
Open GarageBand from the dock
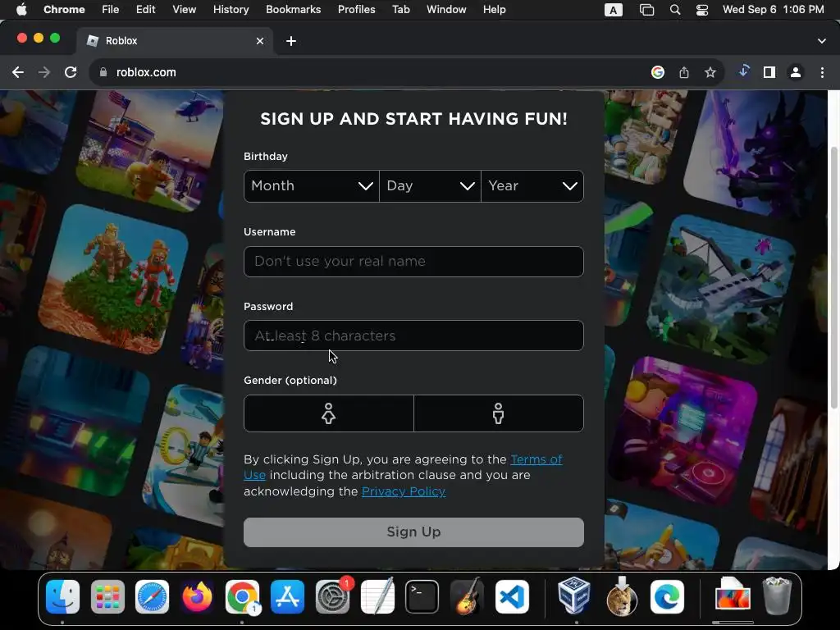click(x=467, y=596)
